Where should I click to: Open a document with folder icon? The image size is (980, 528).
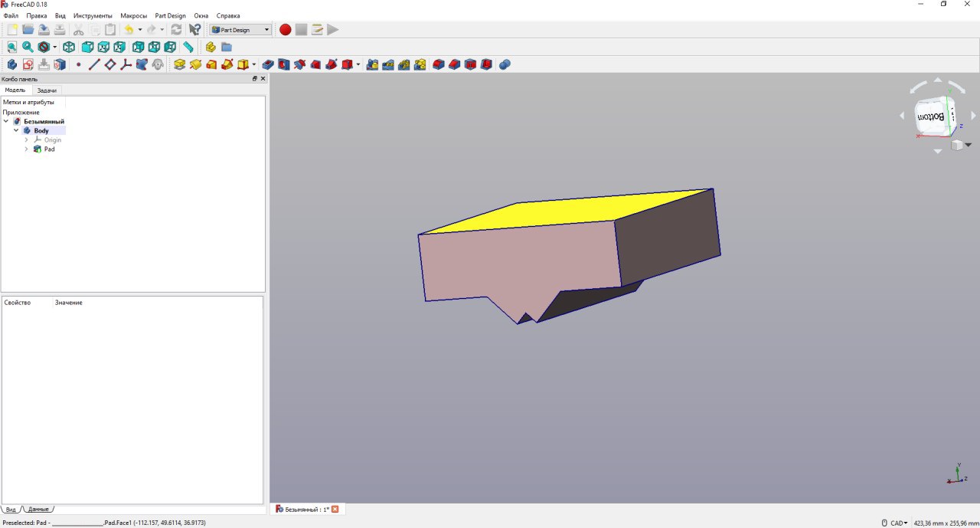pyautogui.click(x=28, y=29)
